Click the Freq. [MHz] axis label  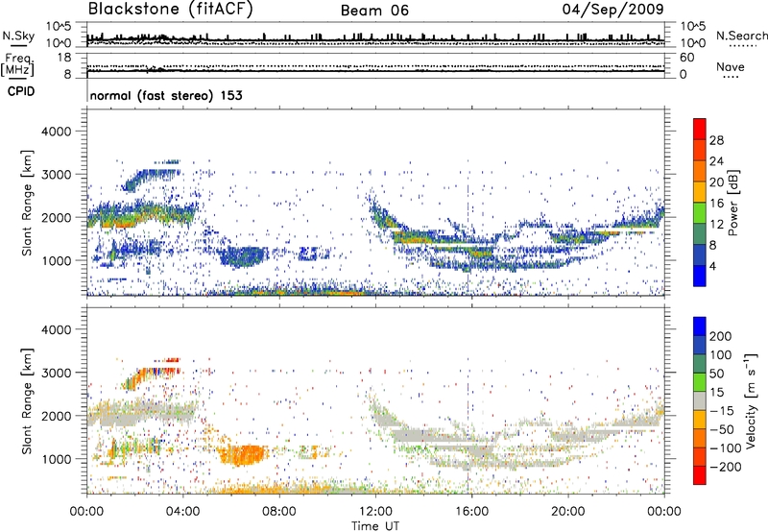(x=17, y=64)
